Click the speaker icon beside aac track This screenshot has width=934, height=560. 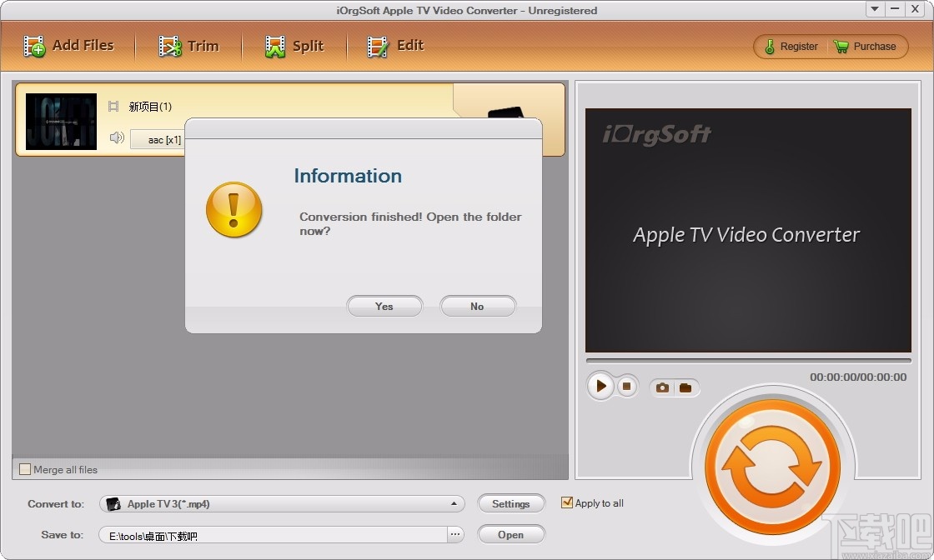(116, 138)
